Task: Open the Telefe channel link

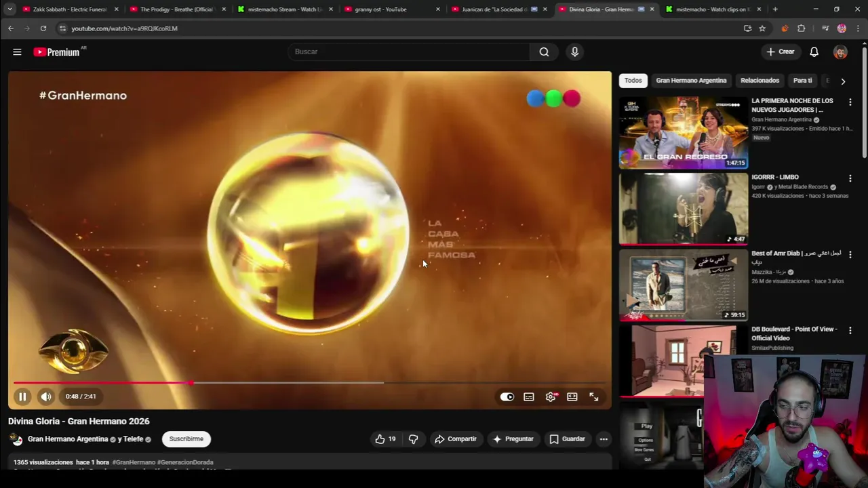Action: pos(133,439)
